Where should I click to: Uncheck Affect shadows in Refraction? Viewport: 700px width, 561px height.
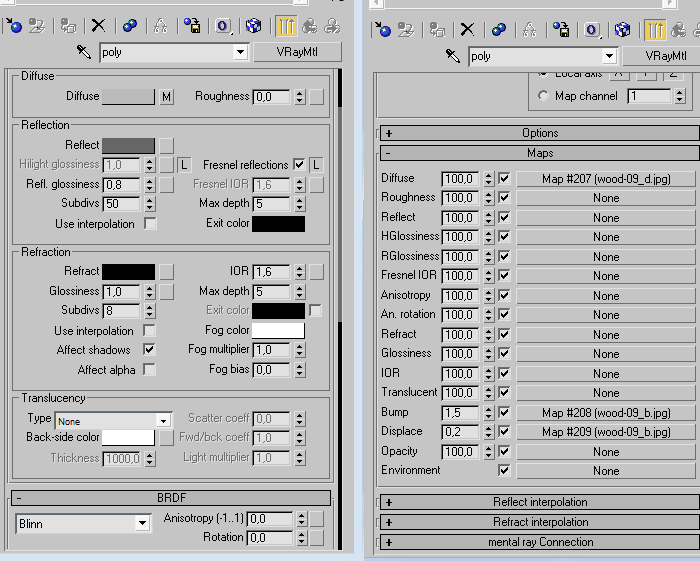click(149, 350)
